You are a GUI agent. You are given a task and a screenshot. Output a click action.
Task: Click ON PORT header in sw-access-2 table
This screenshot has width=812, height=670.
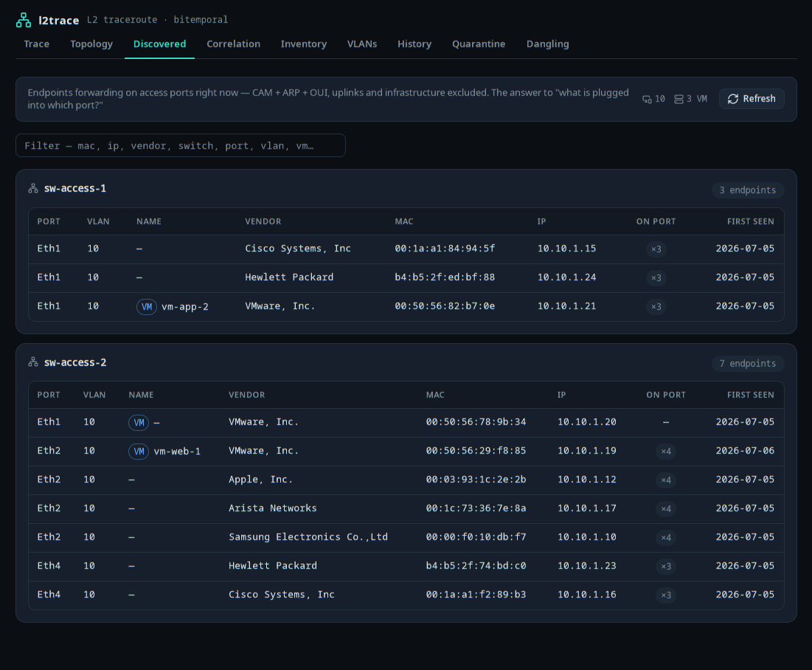[x=666, y=395]
